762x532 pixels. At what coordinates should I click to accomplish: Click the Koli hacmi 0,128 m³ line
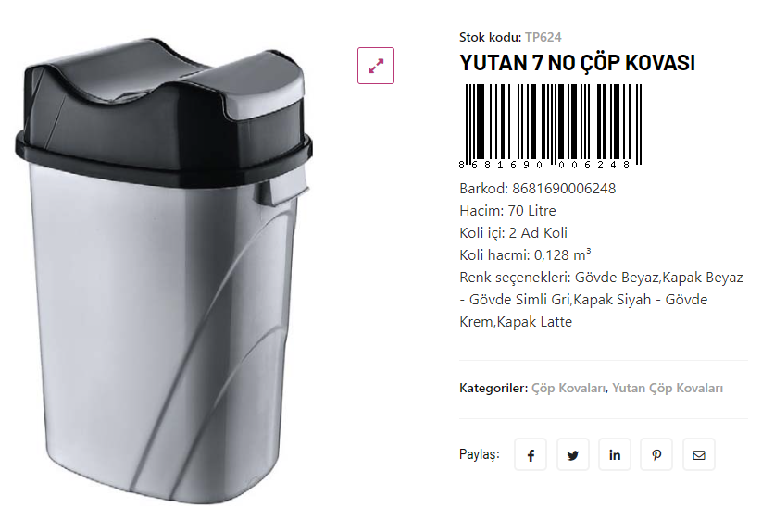click(x=525, y=254)
